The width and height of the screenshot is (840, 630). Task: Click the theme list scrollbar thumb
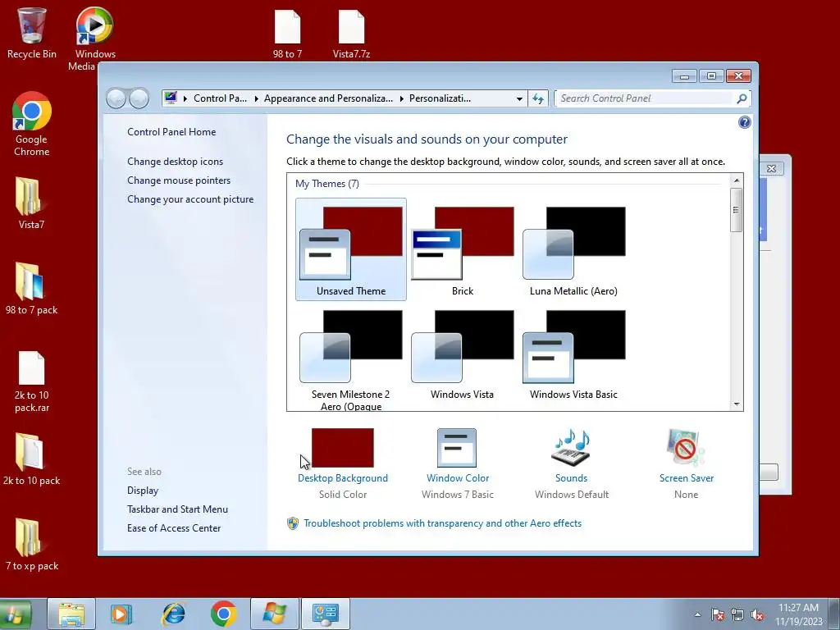coord(737,209)
